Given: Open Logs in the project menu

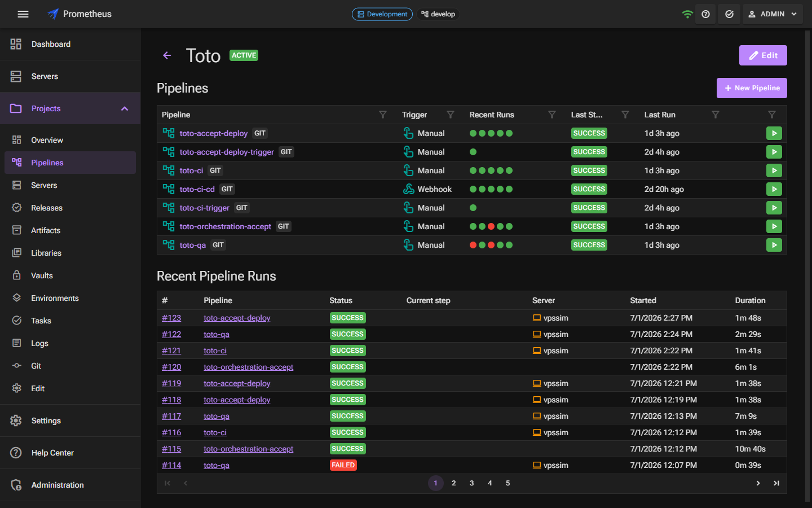Looking at the screenshot, I should 70,343.
